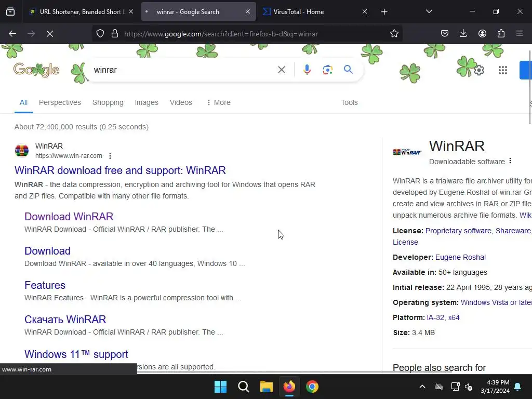Follow the Proprietary software license link
Viewport: 532px width, 399px height.
(x=458, y=231)
